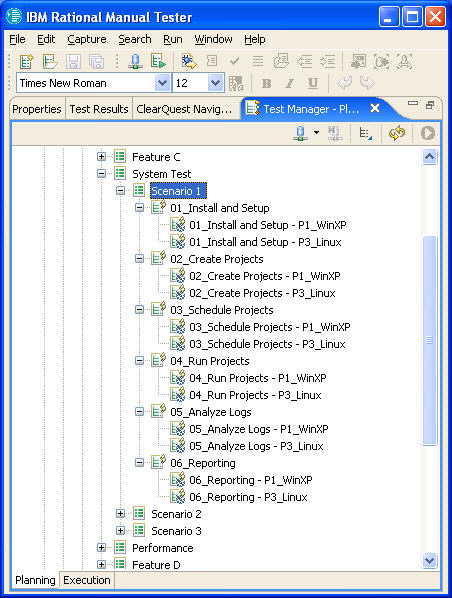Click the Redo arrow icon
452x598 pixels.
pyautogui.click(x=367, y=83)
